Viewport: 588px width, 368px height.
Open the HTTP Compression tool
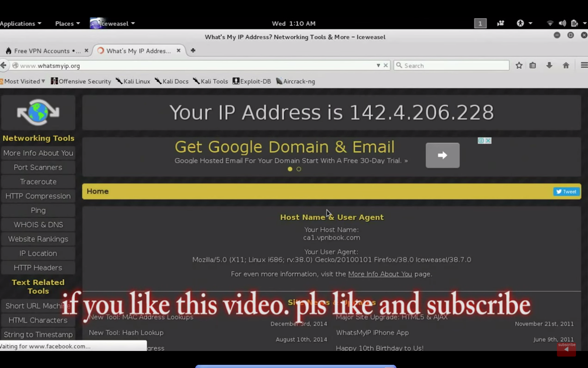(38, 196)
